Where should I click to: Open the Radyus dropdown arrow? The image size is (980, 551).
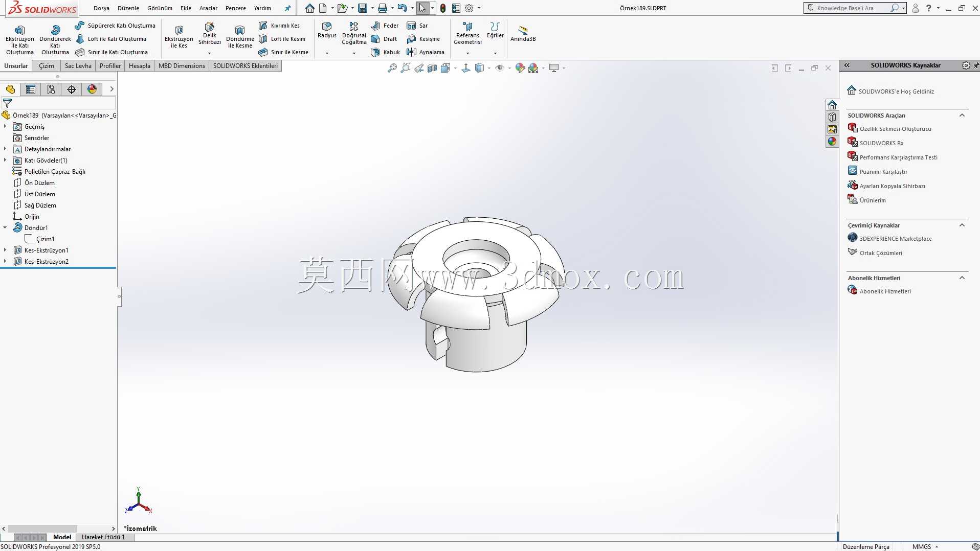(327, 53)
